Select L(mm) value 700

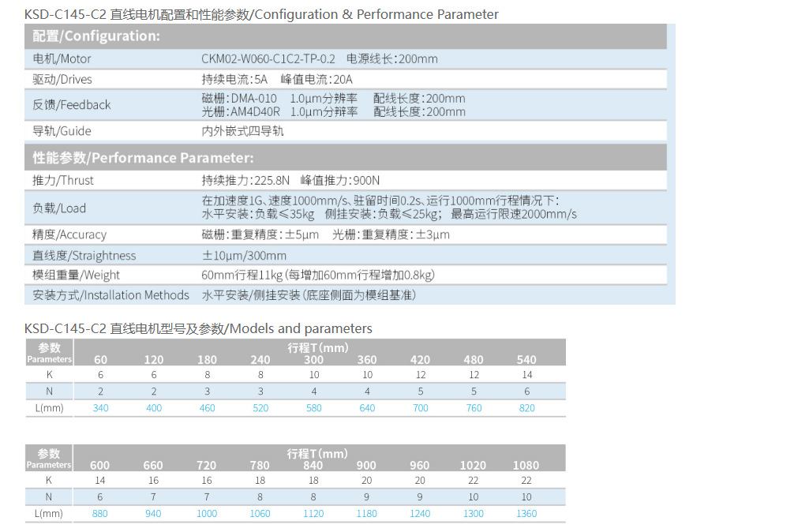[x=421, y=408]
